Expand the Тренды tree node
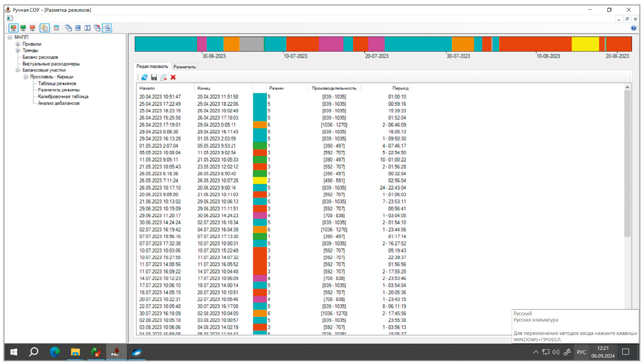Screen dimensions: 644x364 pos(18,51)
